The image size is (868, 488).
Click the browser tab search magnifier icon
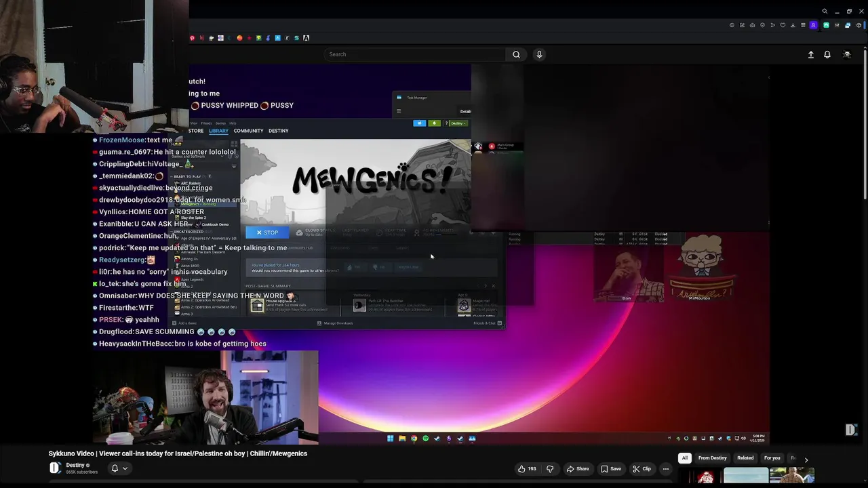click(825, 12)
